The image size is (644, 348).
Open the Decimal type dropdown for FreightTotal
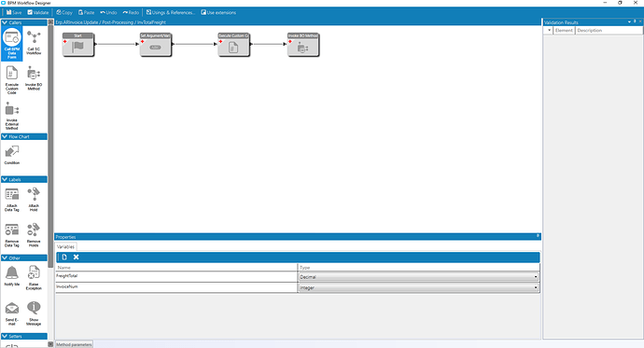tap(418, 277)
